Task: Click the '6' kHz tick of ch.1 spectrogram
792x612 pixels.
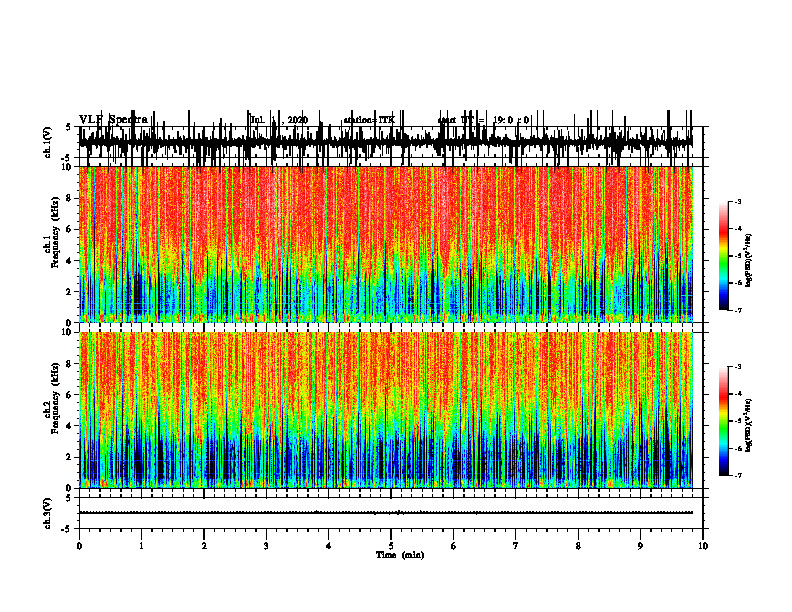Action: coord(70,229)
